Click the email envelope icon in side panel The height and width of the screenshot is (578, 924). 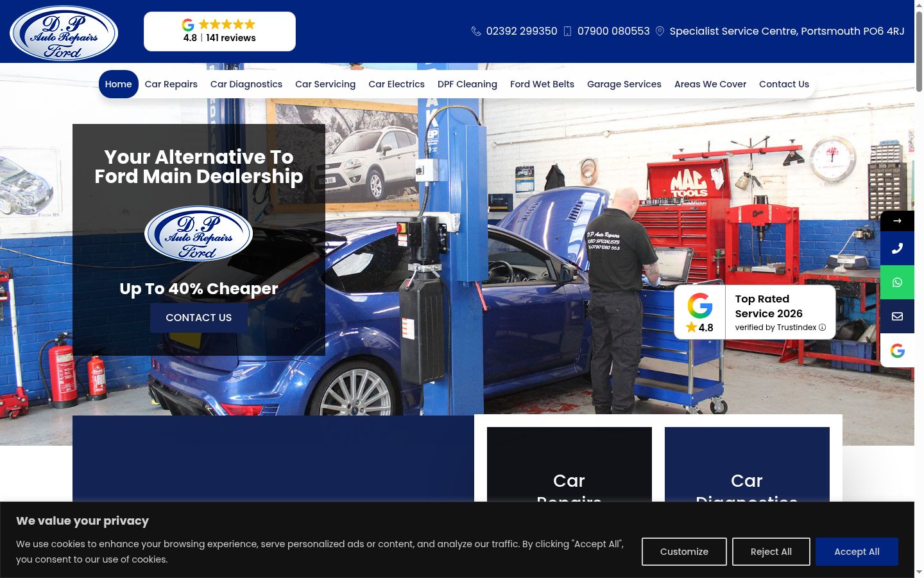(x=897, y=317)
